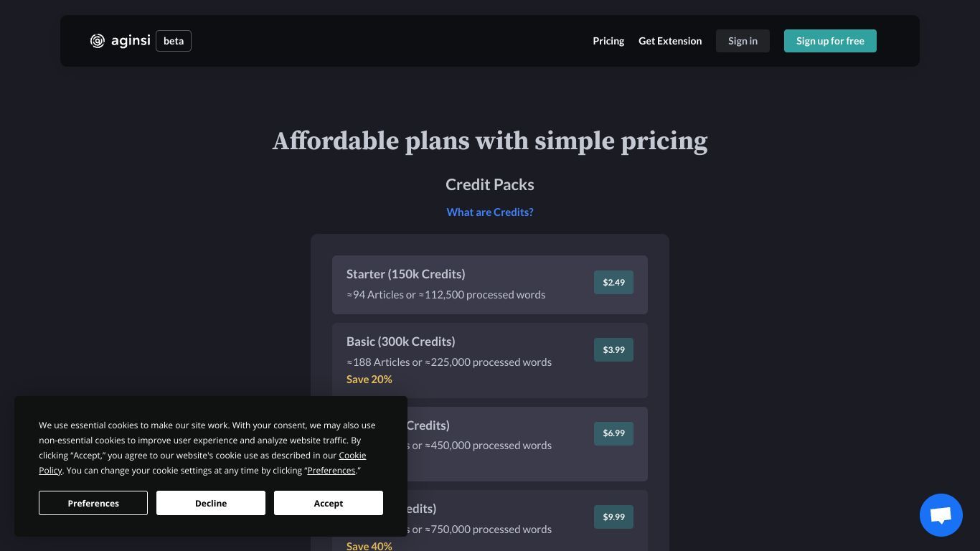This screenshot has height=551, width=980.
Task: Click Sign up for free button
Action: (x=830, y=41)
